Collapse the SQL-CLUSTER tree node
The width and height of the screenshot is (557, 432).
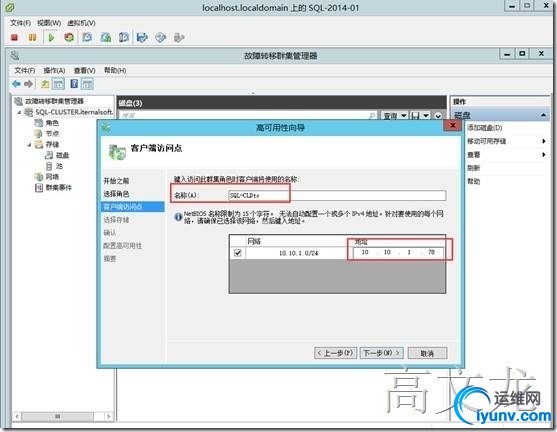(x=20, y=112)
